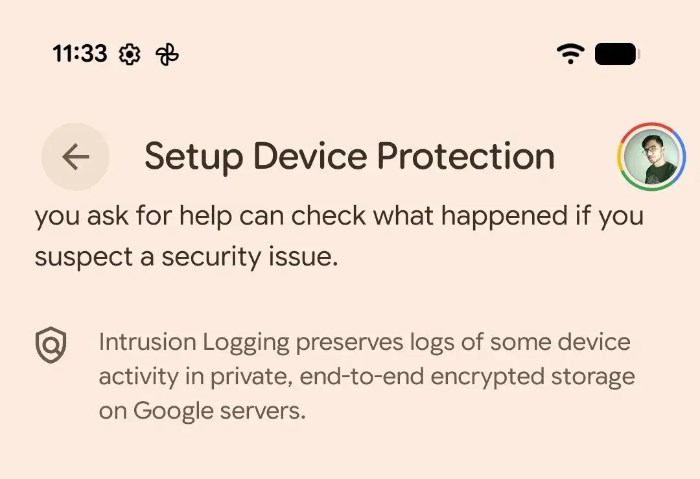Tap the Wi-Fi signal indicator
This screenshot has width=700, height=479.
(x=571, y=54)
